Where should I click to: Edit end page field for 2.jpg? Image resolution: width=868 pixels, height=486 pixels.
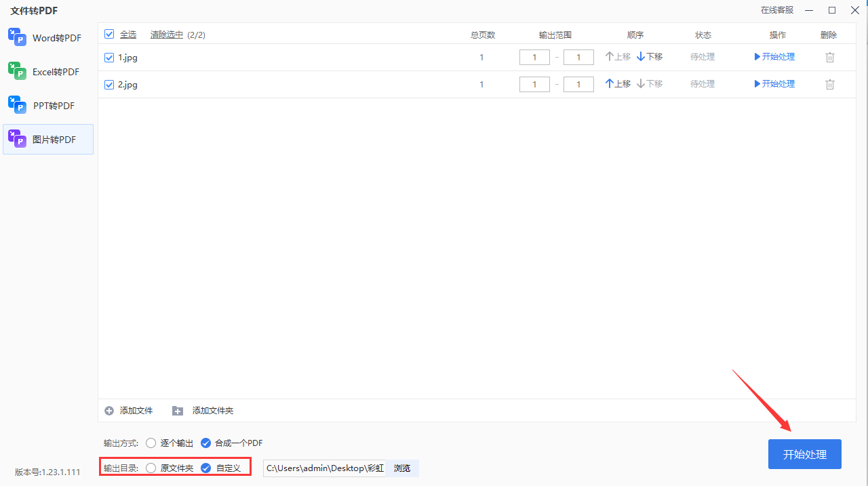pos(578,85)
